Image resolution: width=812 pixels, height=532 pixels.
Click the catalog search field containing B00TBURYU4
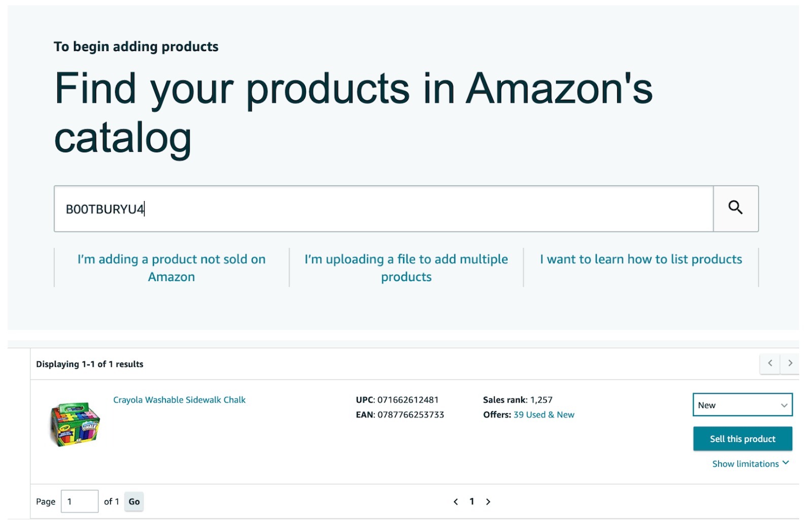point(383,209)
